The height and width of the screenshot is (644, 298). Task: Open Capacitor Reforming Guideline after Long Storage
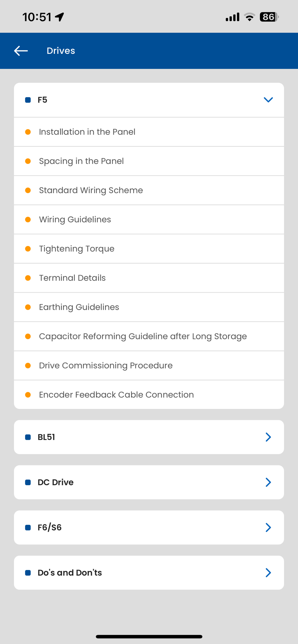click(143, 336)
